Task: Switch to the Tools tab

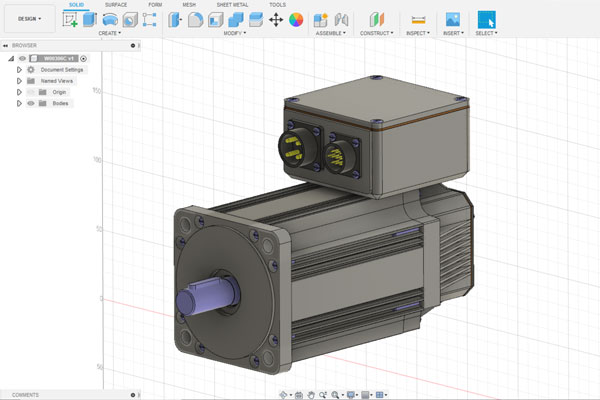Action: tap(277, 5)
